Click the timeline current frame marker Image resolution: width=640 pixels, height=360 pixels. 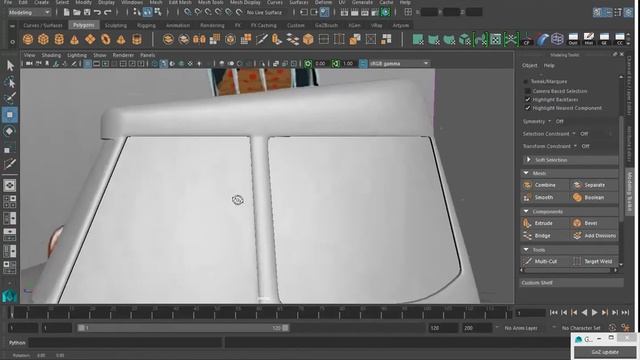(x=12, y=313)
